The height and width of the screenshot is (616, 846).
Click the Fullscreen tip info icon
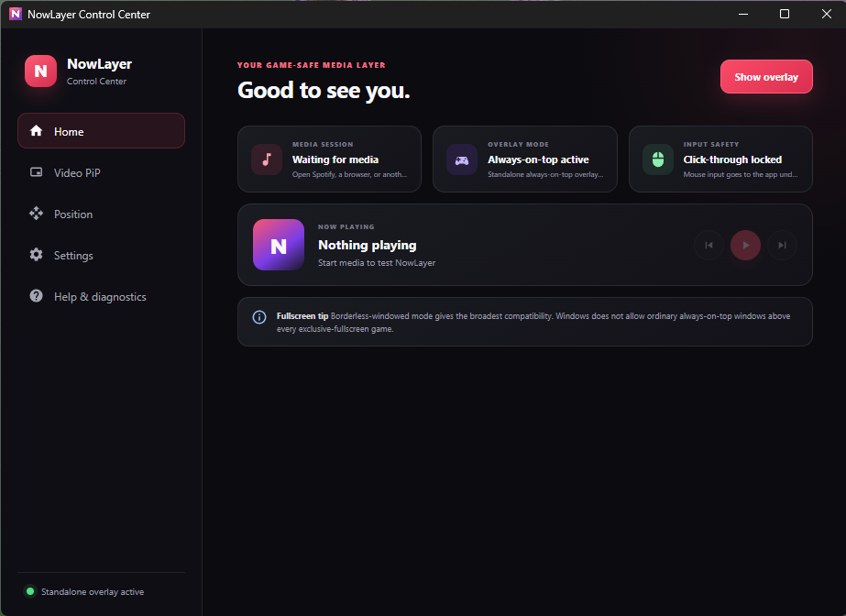pyautogui.click(x=259, y=317)
